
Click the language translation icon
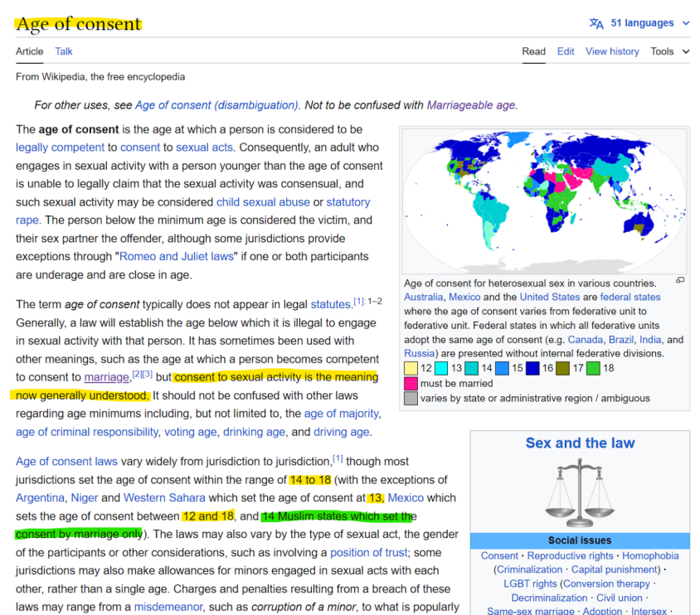596,23
